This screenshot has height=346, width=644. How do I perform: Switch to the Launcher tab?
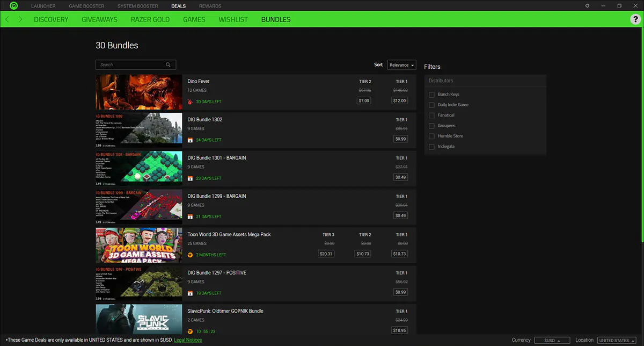(x=43, y=6)
